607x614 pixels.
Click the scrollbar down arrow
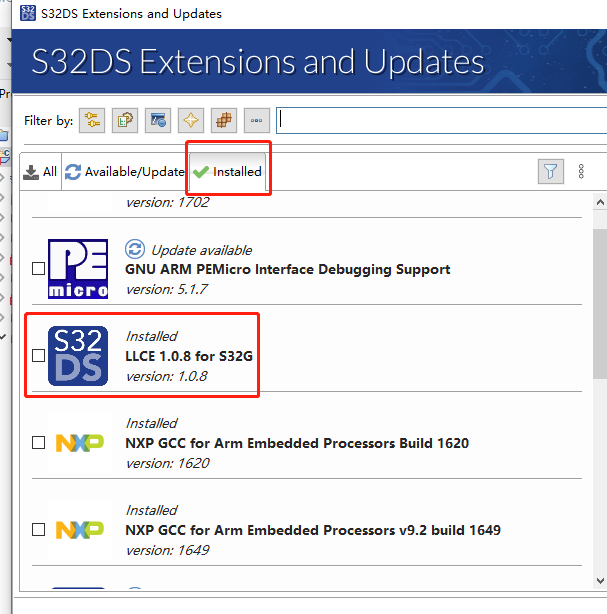point(600,580)
